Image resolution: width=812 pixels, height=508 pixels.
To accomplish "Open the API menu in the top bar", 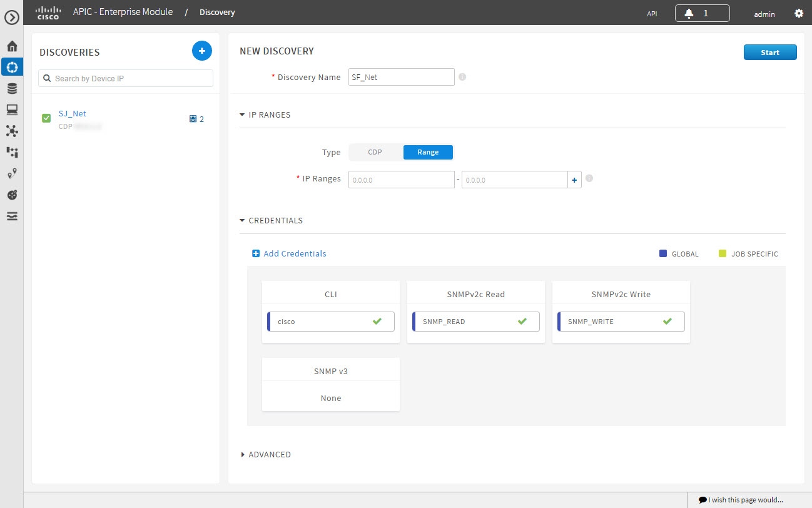I will [651, 13].
